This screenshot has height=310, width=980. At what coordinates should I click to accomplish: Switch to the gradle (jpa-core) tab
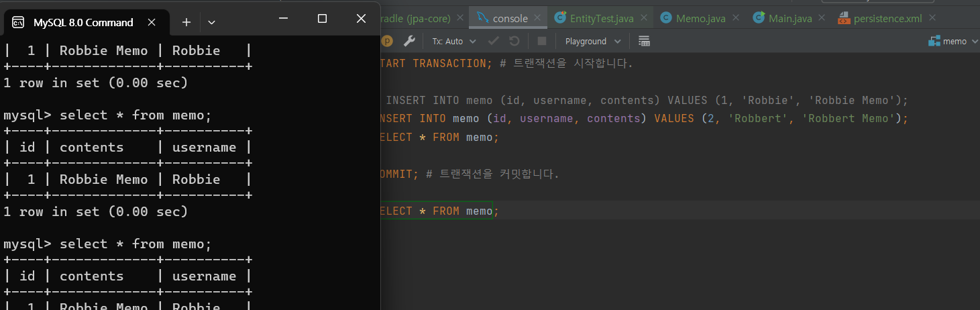pos(424,18)
